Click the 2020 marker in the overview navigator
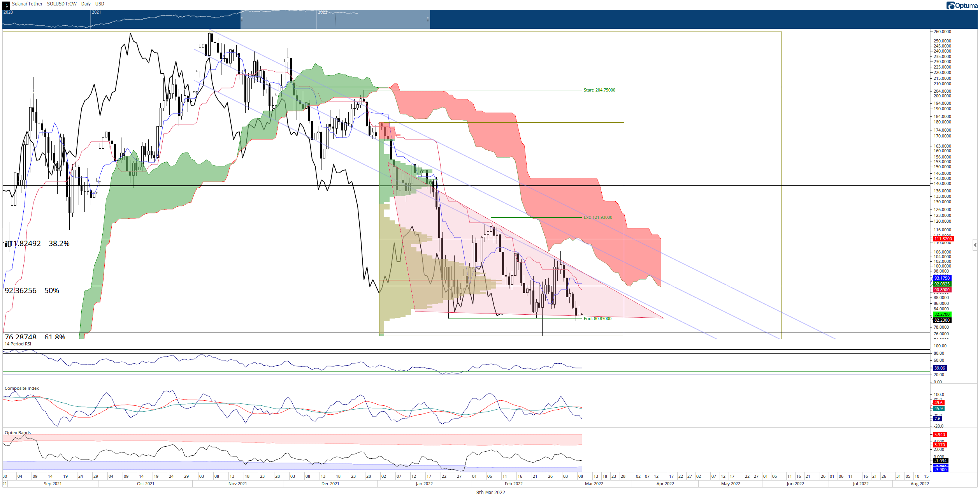980x500 pixels. 8,12
